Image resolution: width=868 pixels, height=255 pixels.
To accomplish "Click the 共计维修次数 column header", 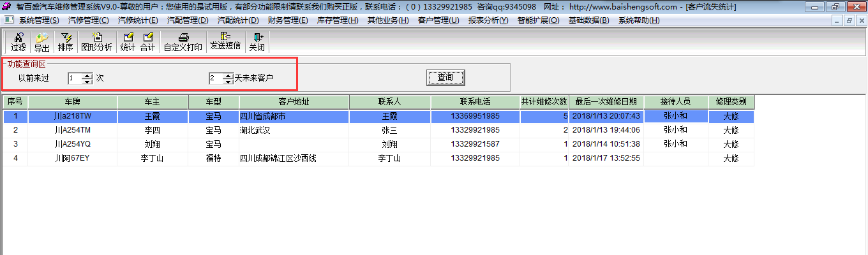I will pyautogui.click(x=544, y=102).
